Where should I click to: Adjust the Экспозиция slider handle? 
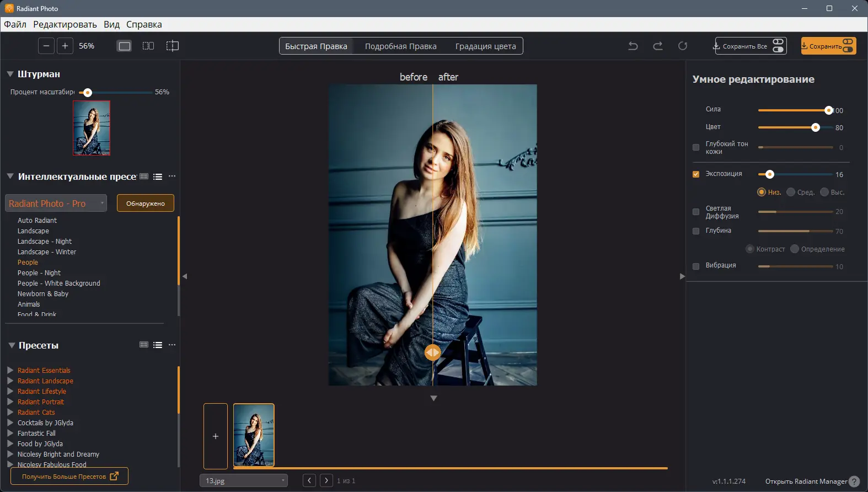[x=770, y=174]
